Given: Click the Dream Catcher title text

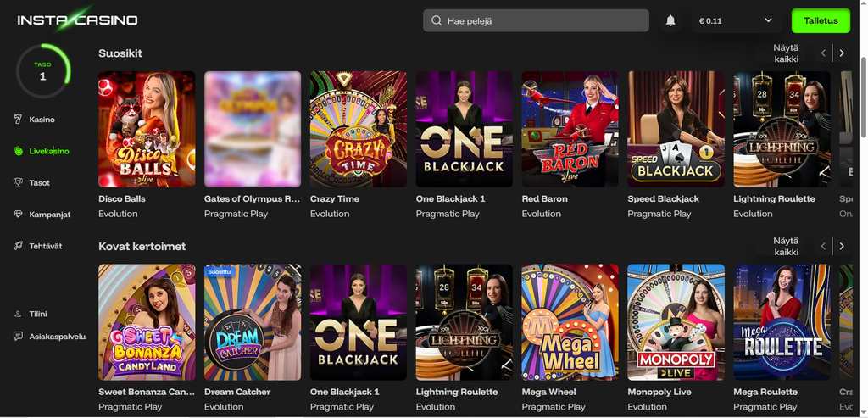Looking at the screenshot, I should (x=237, y=392).
